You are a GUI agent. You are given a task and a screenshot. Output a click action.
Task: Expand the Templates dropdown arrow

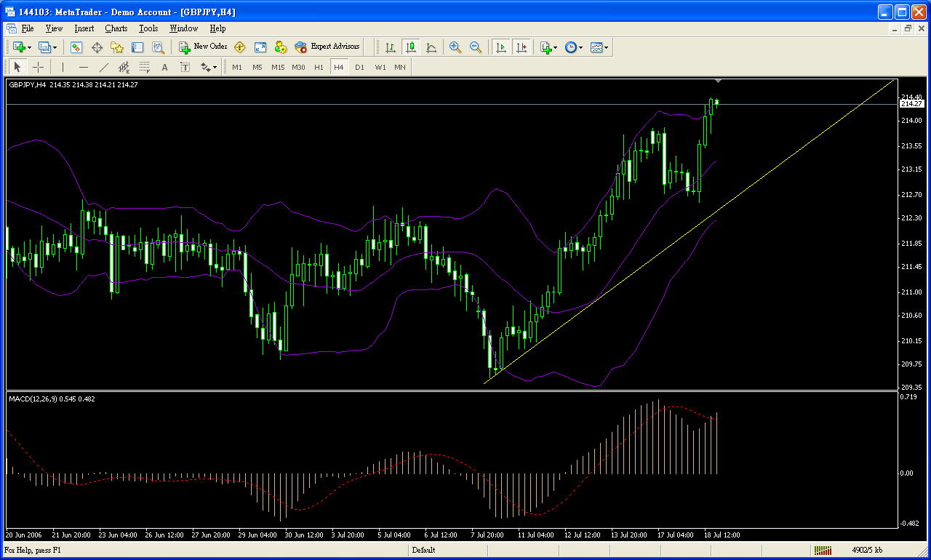click(x=607, y=47)
